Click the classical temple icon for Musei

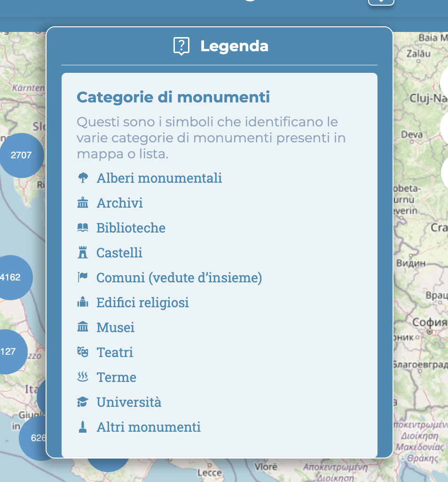pyautogui.click(x=83, y=327)
